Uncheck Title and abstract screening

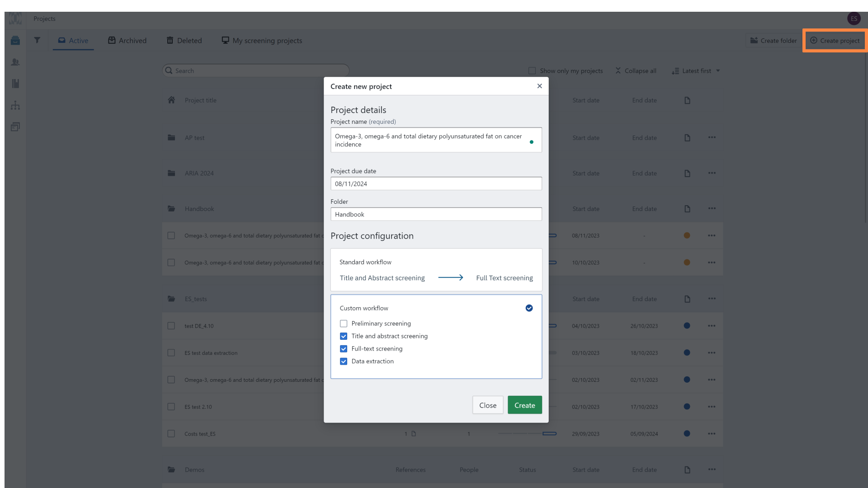point(344,336)
